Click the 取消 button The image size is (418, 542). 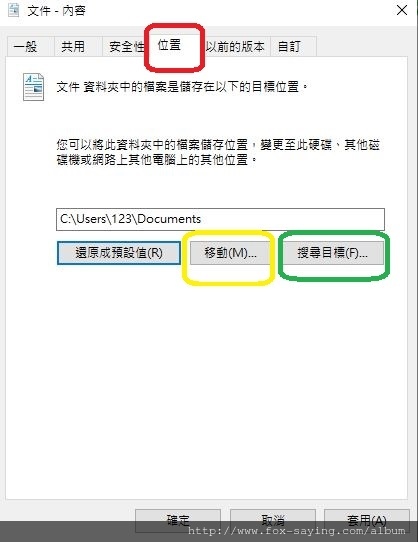(x=272, y=520)
